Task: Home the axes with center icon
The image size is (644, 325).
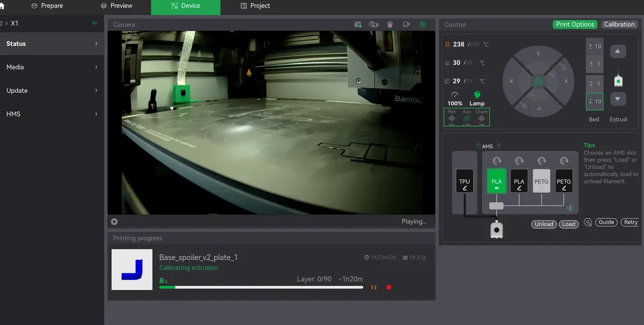Action: [538, 82]
